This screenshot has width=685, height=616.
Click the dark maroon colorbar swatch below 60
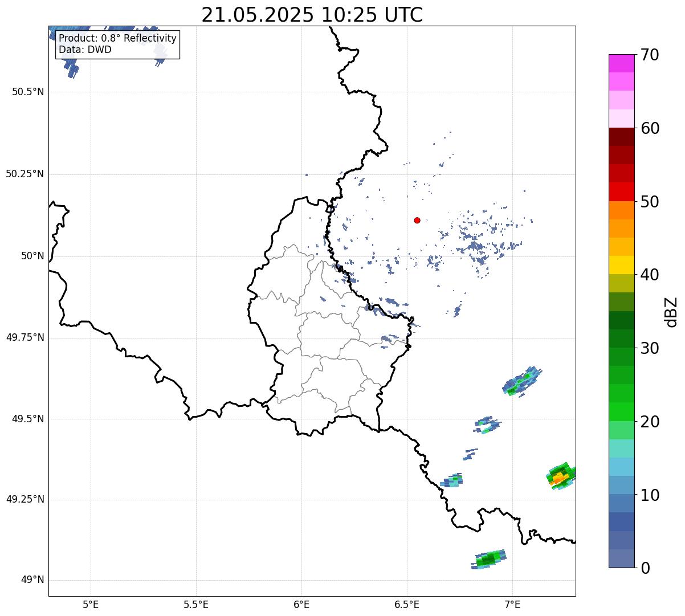click(621, 137)
